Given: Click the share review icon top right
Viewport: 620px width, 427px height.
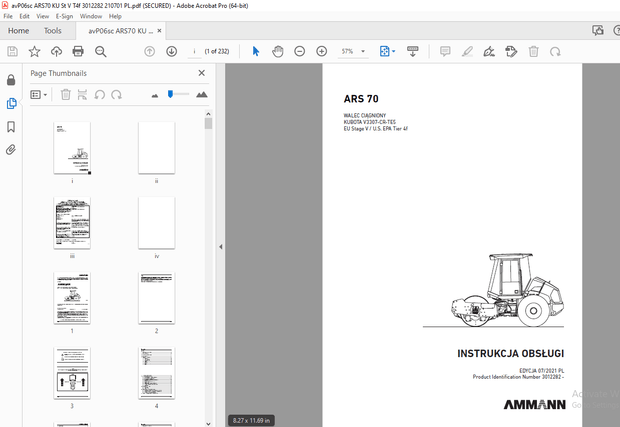Looking at the screenshot, I should point(598,30).
